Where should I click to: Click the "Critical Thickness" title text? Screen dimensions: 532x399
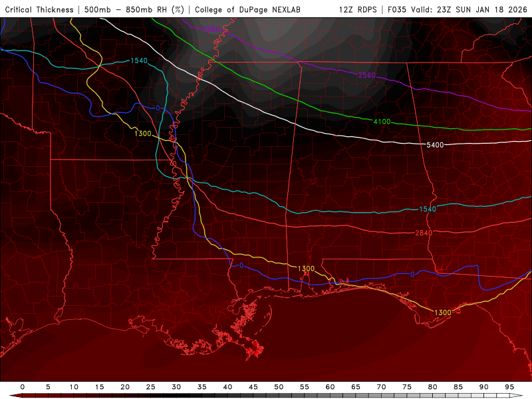[39, 10]
